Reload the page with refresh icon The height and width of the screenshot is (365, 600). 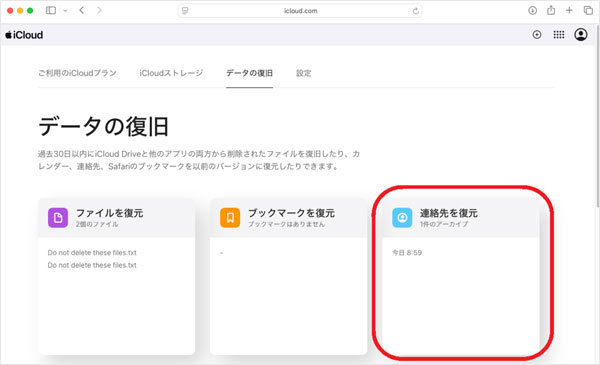[416, 11]
